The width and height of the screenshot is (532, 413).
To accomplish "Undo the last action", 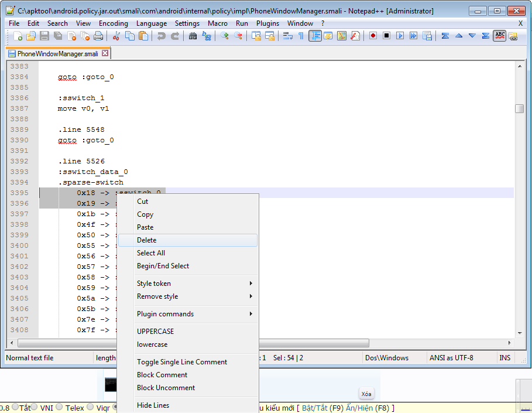I will (x=162, y=36).
